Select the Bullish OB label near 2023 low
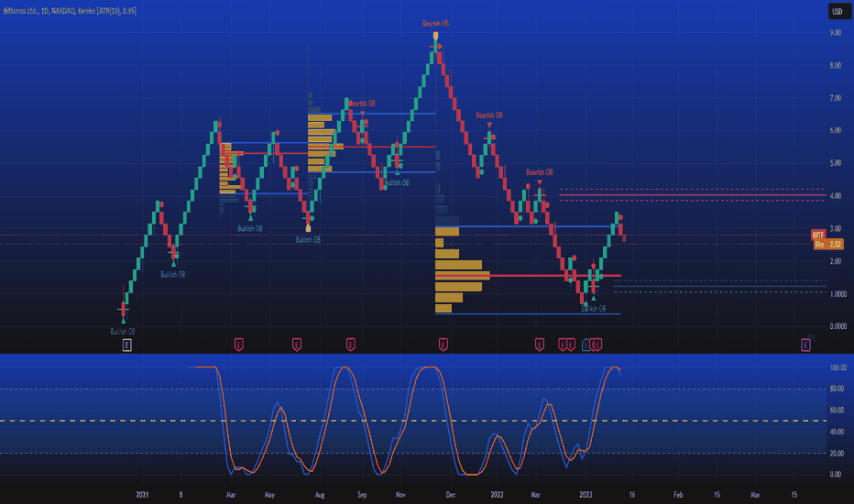The image size is (854, 504). pyautogui.click(x=593, y=309)
